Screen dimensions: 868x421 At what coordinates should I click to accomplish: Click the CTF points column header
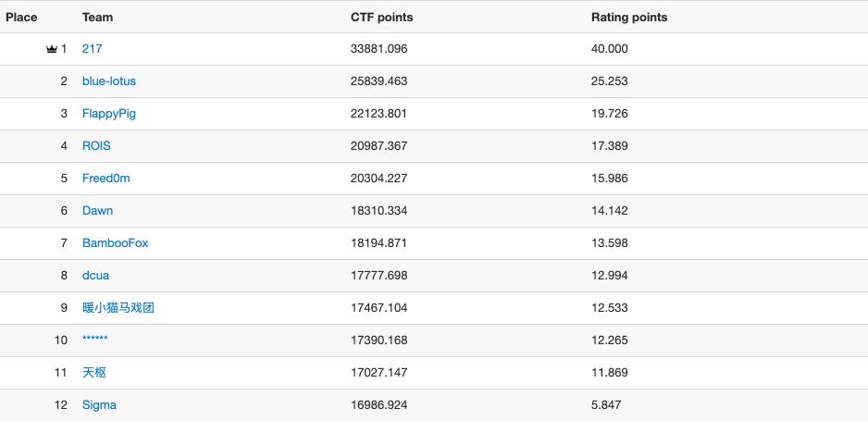pos(381,18)
